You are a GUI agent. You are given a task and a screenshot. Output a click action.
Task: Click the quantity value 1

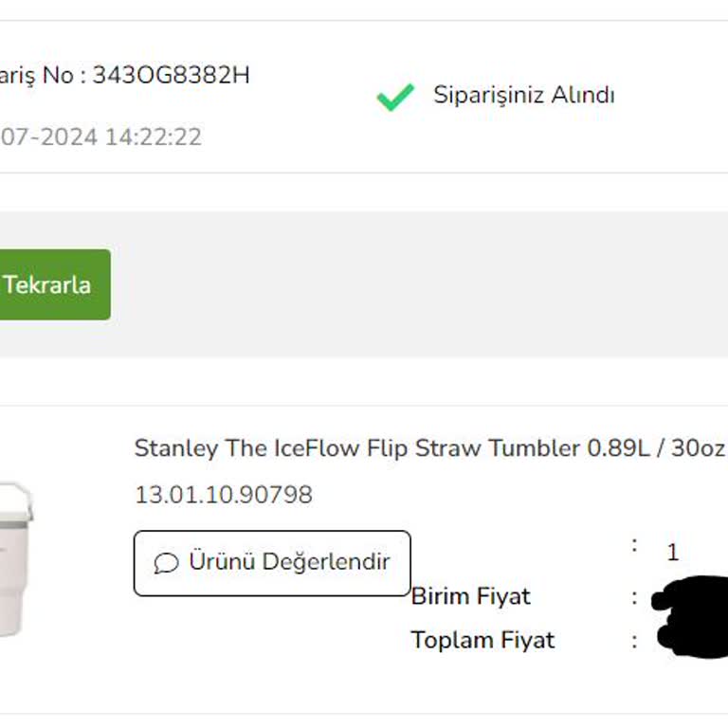pyautogui.click(x=673, y=553)
